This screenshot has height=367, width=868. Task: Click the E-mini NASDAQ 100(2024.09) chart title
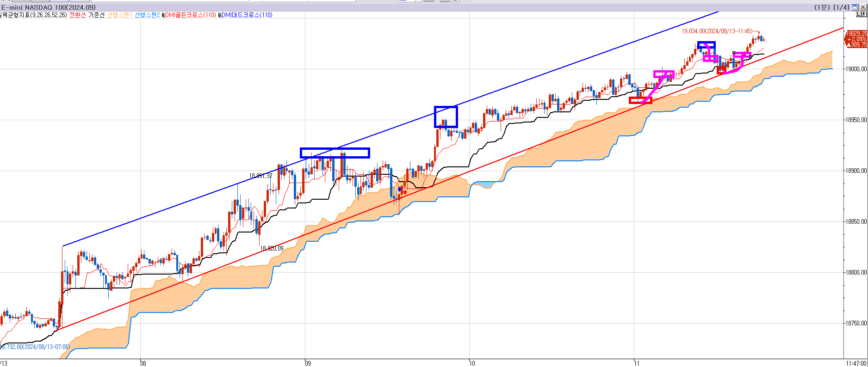tap(49, 7)
